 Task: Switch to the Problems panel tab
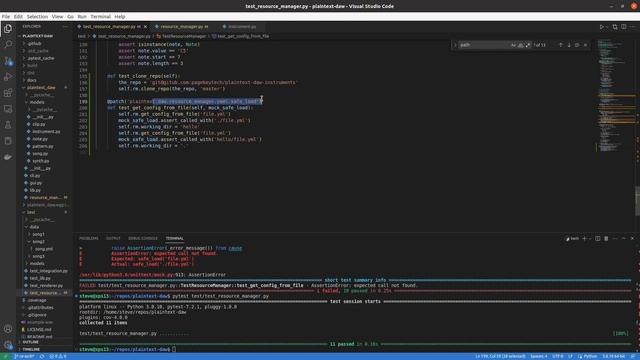pos(89,238)
